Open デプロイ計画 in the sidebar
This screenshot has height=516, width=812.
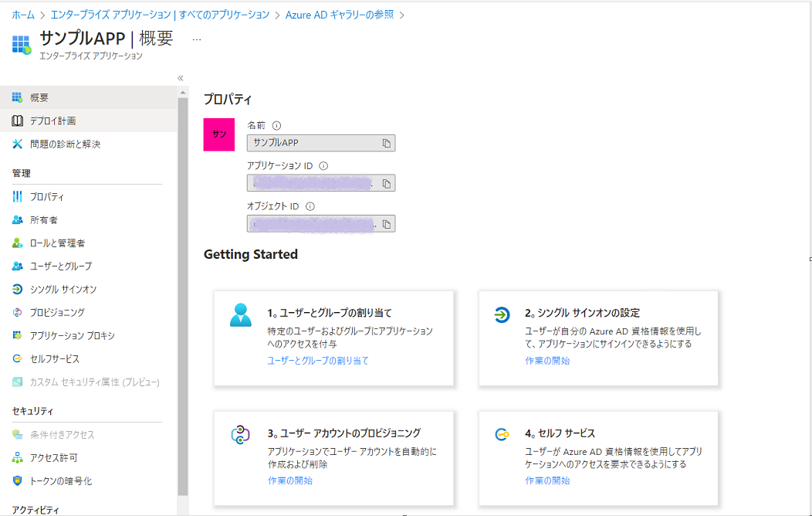tap(89, 121)
